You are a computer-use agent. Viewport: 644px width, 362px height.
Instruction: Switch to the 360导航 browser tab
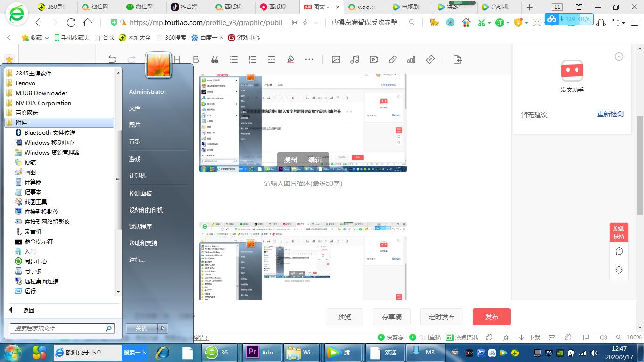(x=54, y=7)
